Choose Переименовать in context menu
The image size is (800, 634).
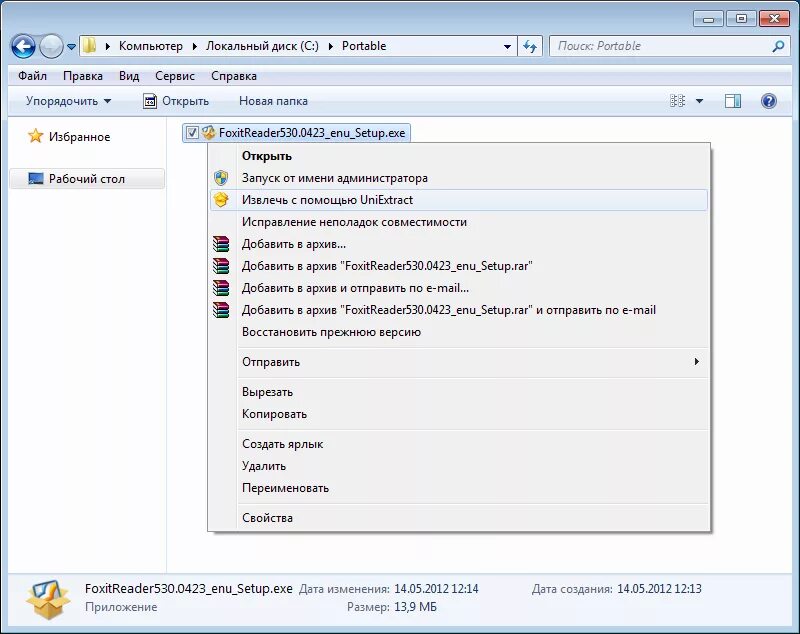[x=459, y=488]
